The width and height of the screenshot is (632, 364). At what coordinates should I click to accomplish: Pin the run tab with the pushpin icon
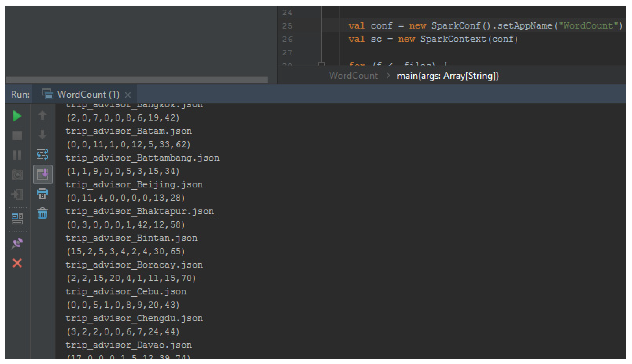[17, 243]
